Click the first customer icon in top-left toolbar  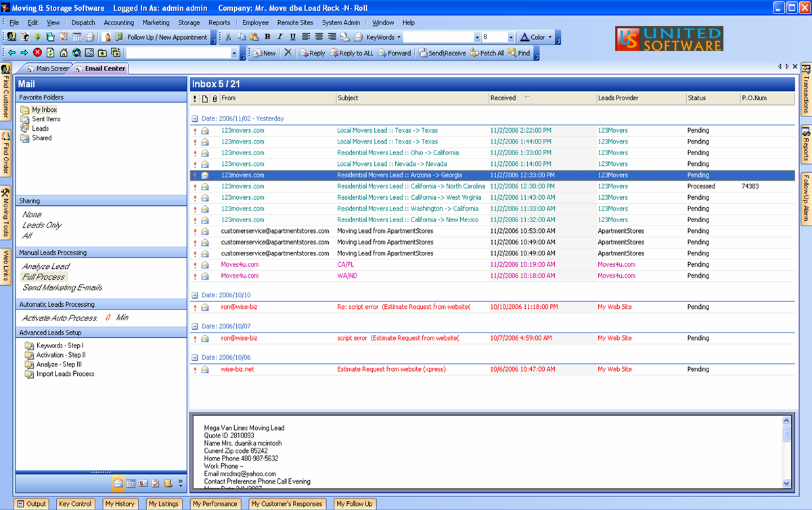(x=12, y=37)
